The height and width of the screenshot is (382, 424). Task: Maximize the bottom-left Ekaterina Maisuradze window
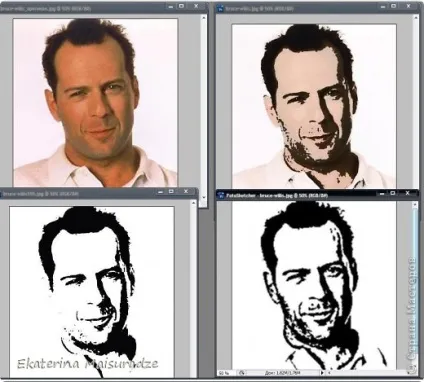pyautogui.click(x=171, y=192)
